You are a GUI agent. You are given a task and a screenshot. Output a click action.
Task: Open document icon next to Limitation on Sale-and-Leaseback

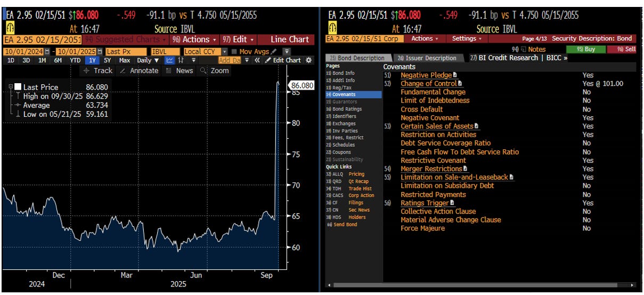(512, 177)
